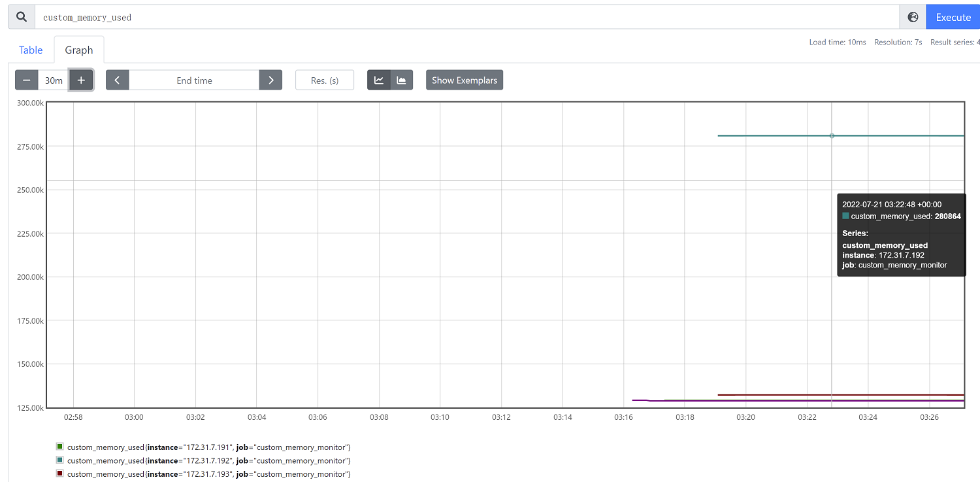Go to previous end time with left chevron
Image resolution: width=980 pixels, height=482 pixels.
coord(118,80)
